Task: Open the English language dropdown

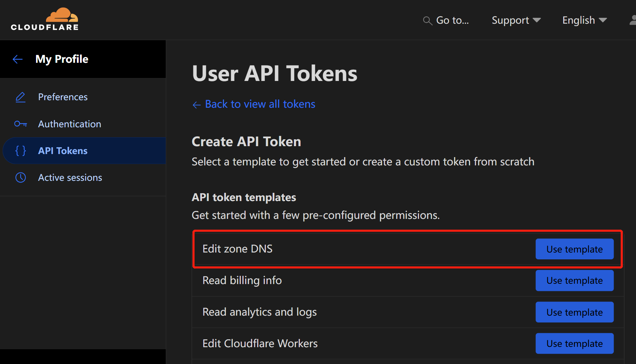Action: (x=584, y=20)
